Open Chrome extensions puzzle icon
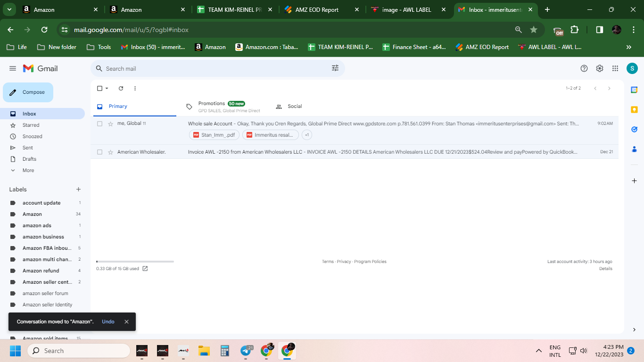This screenshot has height=362, width=644. coord(574,30)
